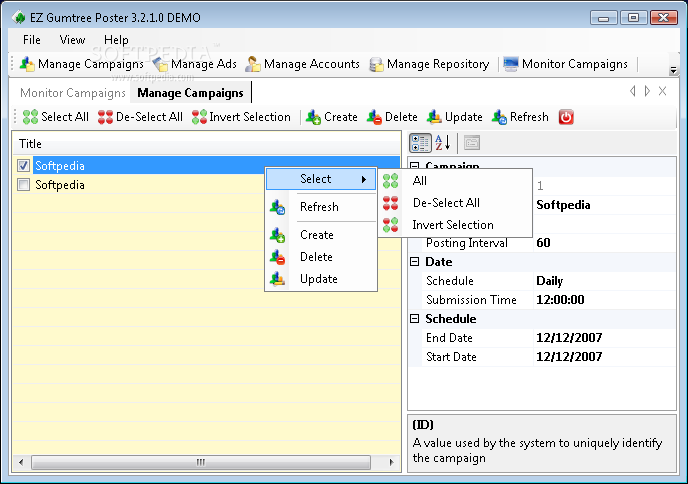Switch to the Monitor Campaigns tab
Viewport: 688px width, 484px height.
pyautogui.click(x=73, y=93)
